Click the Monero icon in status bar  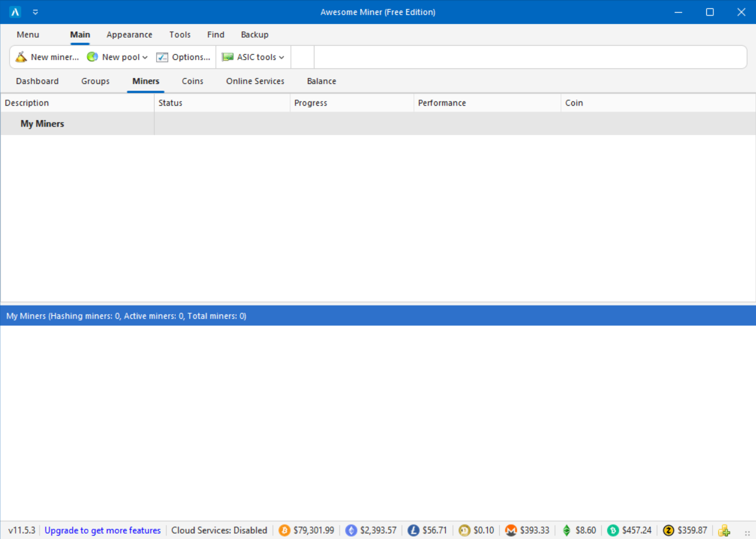(x=511, y=531)
